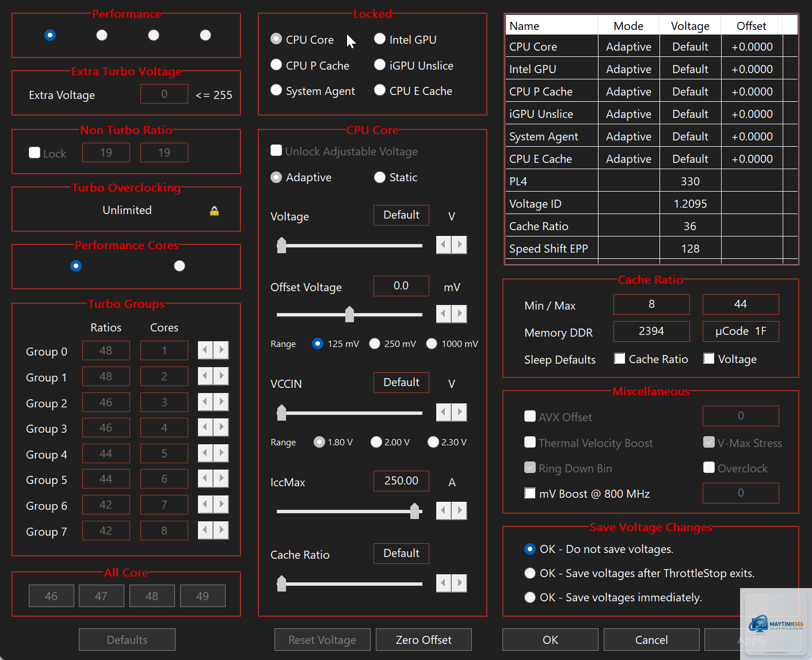The height and width of the screenshot is (660, 812).
Task: Click right arrow for Group 0 ratio
Action: (221, 350)
